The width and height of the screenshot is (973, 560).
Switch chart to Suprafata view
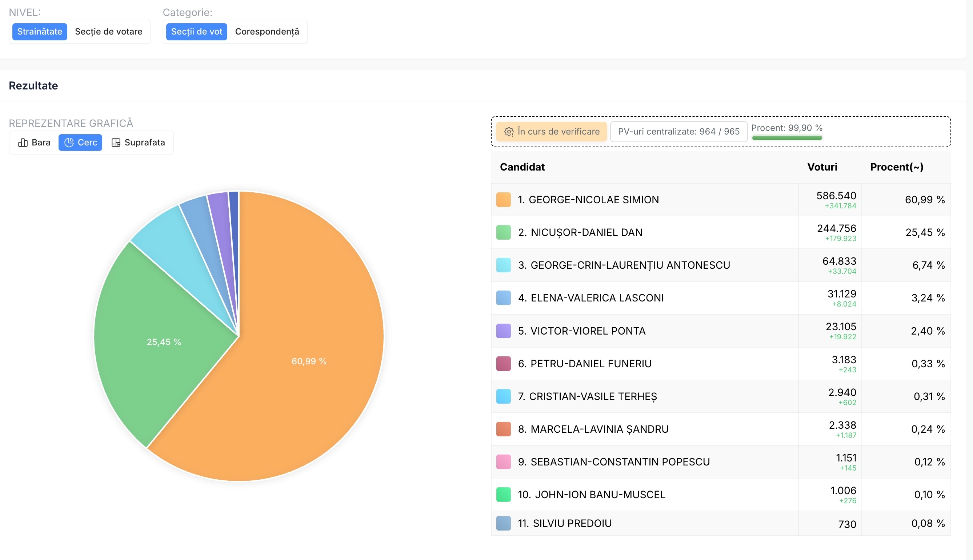[138, 143]
